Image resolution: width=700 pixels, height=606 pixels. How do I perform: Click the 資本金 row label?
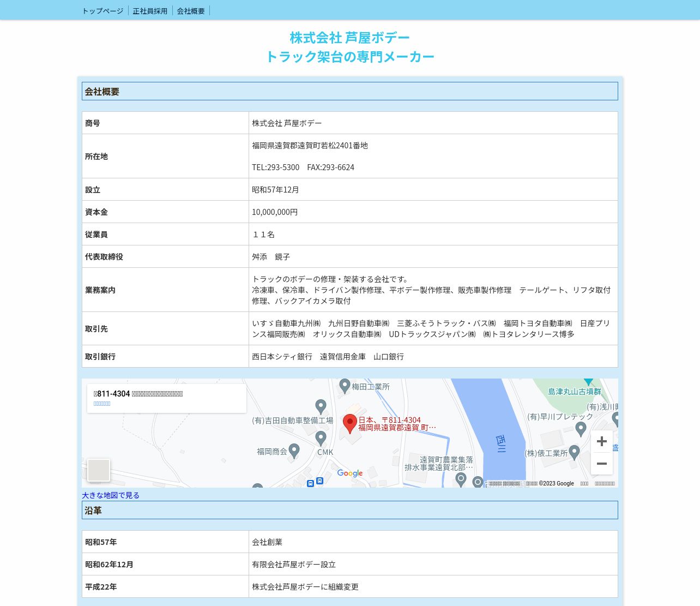pyautogui.click(x=96, y=212)
